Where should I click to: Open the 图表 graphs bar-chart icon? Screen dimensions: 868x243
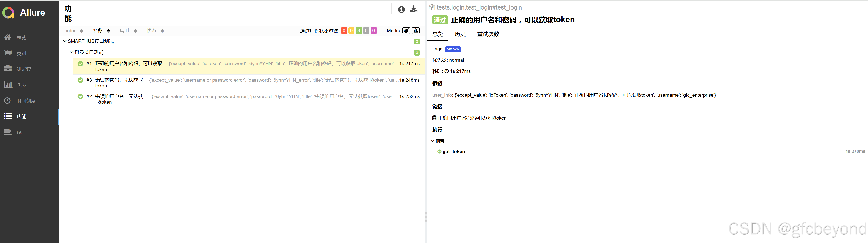point(8,85)
